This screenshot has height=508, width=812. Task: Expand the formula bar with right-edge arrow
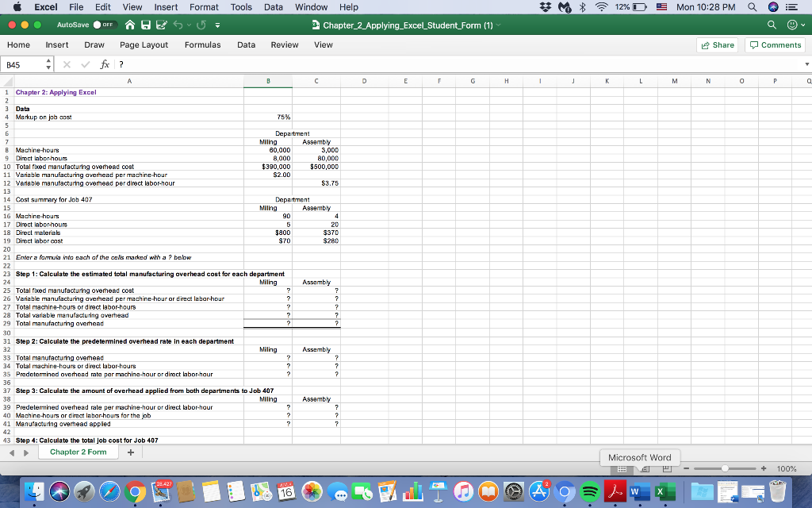[x=806, y=64]
